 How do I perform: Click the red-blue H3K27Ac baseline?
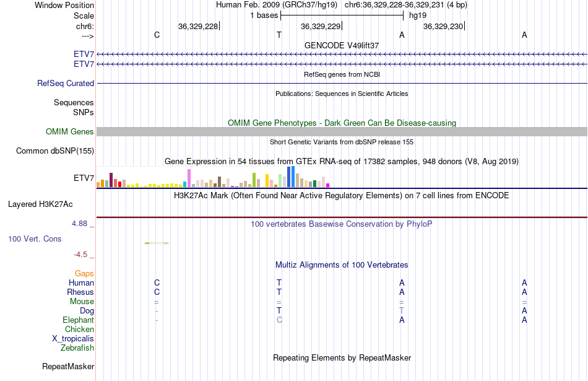pos(342,217)
